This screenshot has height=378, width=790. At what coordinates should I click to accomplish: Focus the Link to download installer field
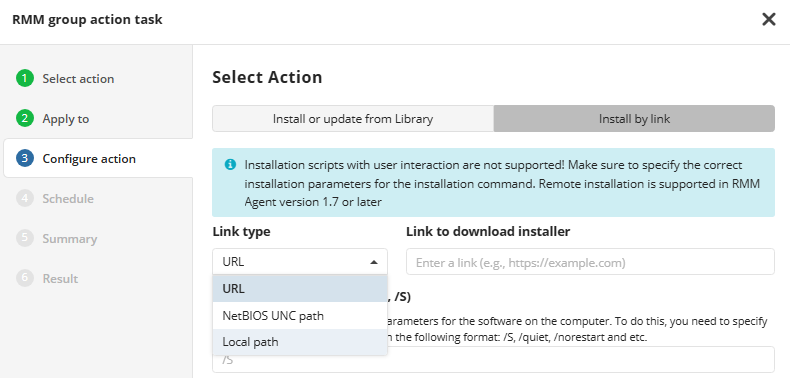(590, 262)
